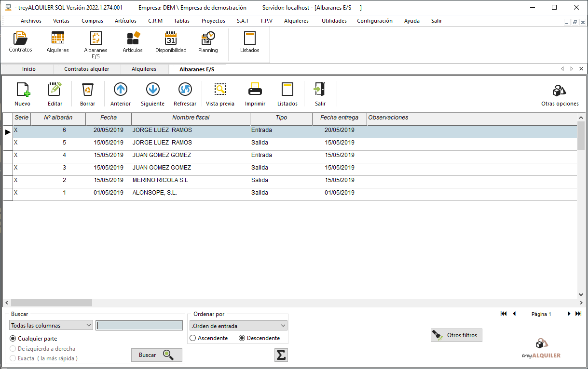Open the Ventas menu
This screenshot has width=588, height=369.
pyautogui.click(x=61, y=21)
